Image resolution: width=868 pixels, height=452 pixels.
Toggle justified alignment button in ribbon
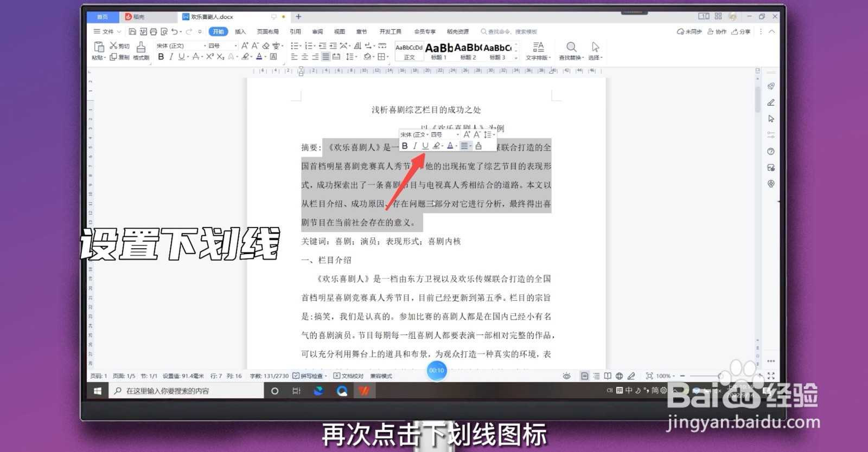pos(325,56)
